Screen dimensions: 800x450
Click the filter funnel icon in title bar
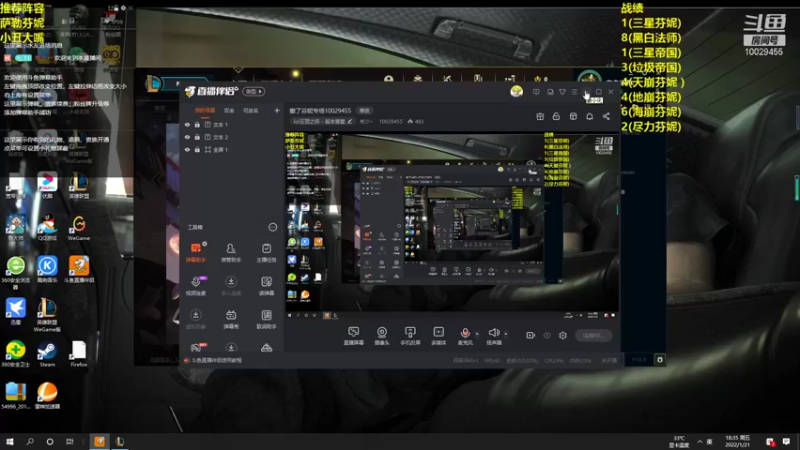point(562,92)
